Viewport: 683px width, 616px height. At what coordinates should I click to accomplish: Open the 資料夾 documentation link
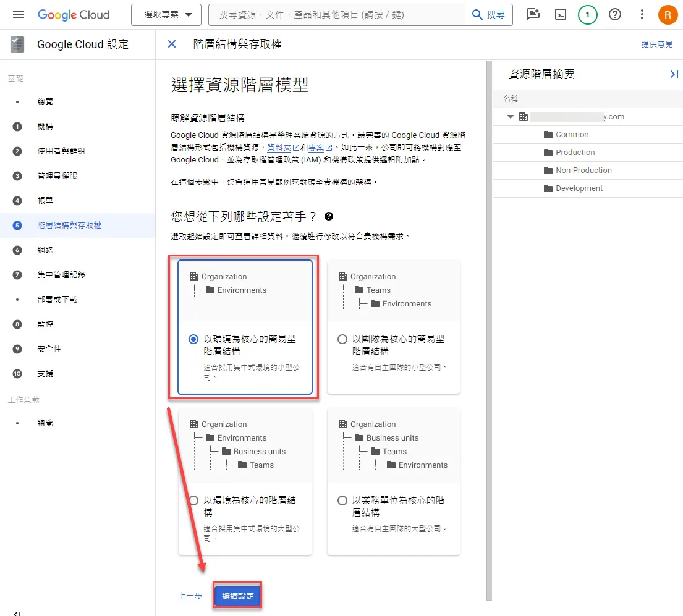tap(282, 148)
